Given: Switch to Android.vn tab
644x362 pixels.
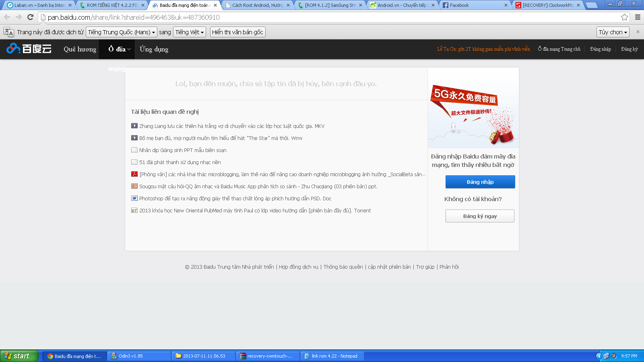Looking at the screenshot, I should click(402, 5).
